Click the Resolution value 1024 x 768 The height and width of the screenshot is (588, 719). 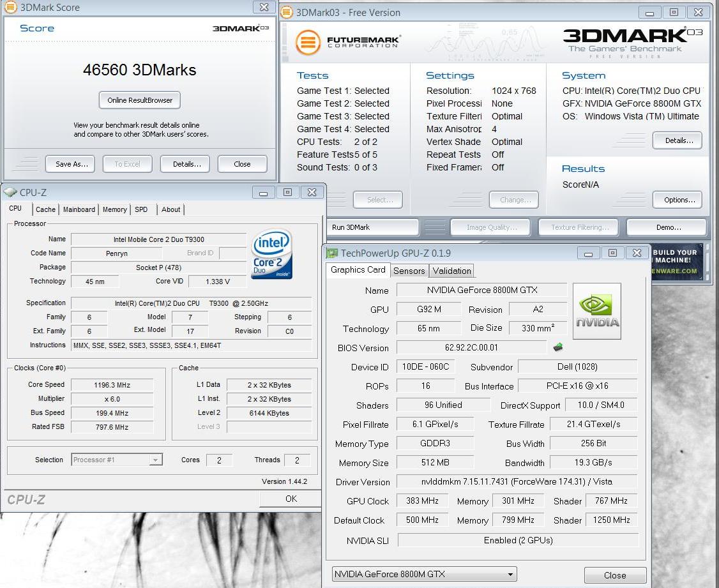coord(514,91)
